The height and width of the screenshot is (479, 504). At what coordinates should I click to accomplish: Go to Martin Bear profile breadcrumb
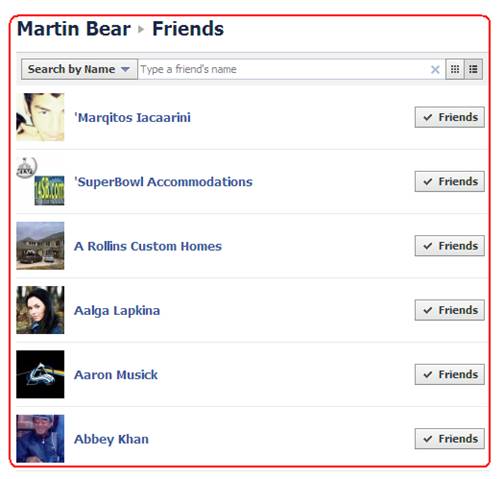pos(75,29)
